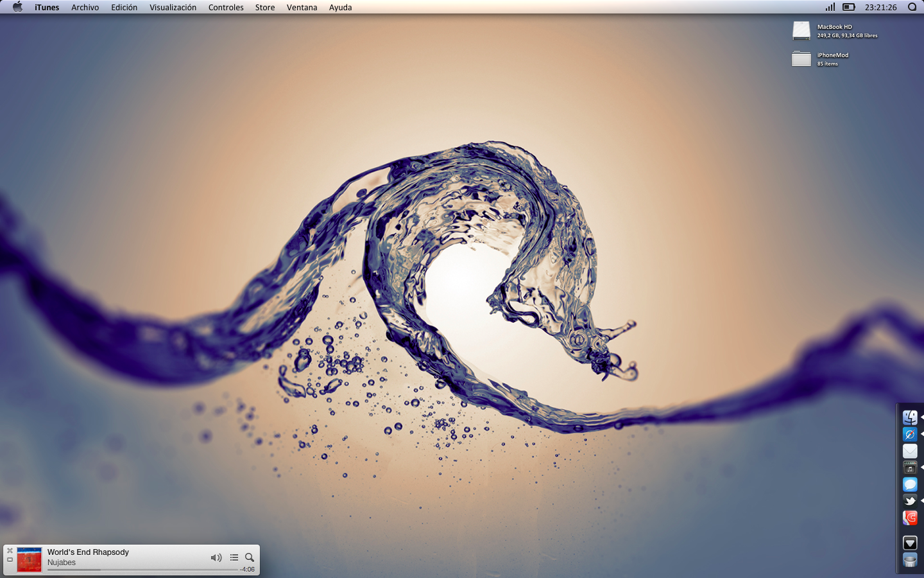This screenshot has height=578, width=924.
Task: Click the album artwork in mini player
Action: [x=29, y=560]
